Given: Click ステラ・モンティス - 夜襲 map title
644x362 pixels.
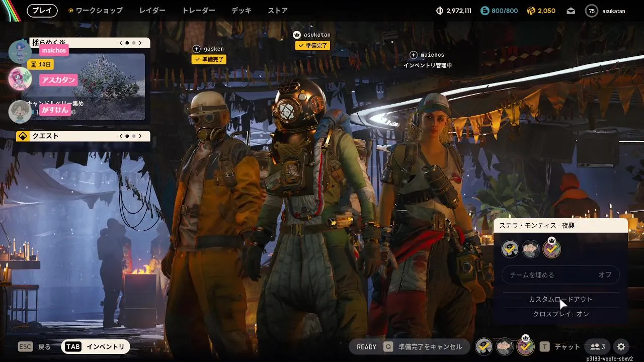Looking at the screenshot, I should (x=537, y=226).
